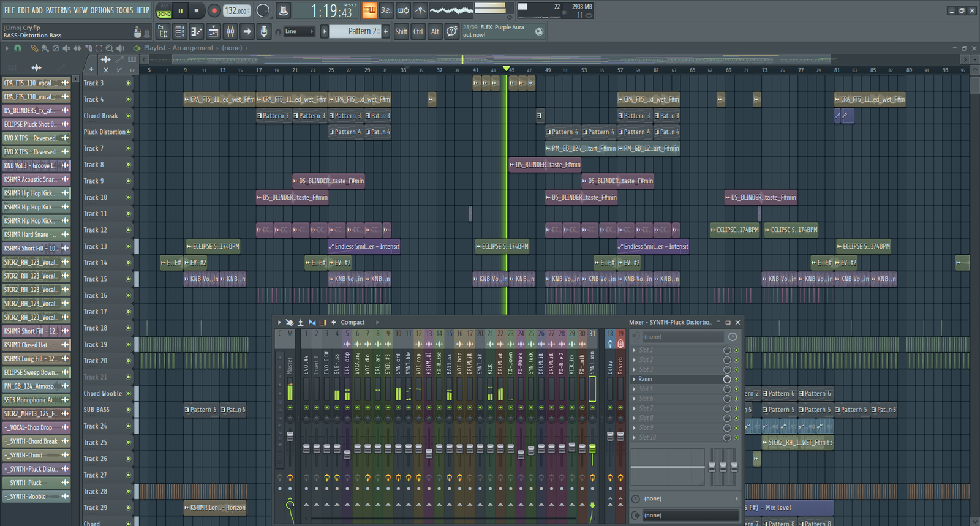Viewport: 980px width, 526px height.
Task: Click the Ctrl shortcut button
Action: pos(418,31)
